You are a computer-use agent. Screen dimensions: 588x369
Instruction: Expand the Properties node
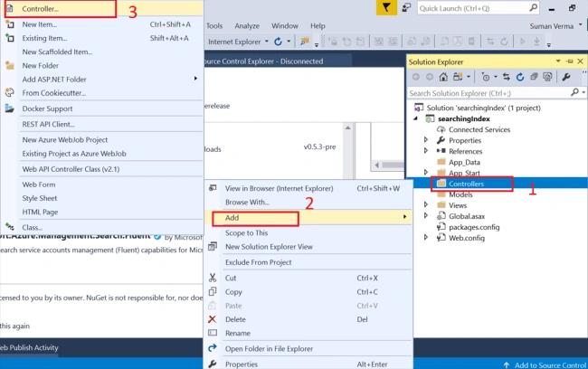426,140
